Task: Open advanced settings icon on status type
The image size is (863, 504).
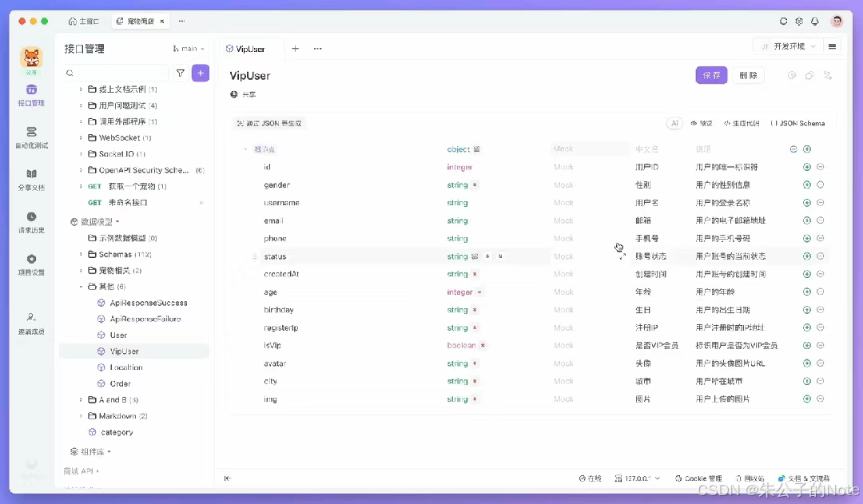Action: pos(475,256)
